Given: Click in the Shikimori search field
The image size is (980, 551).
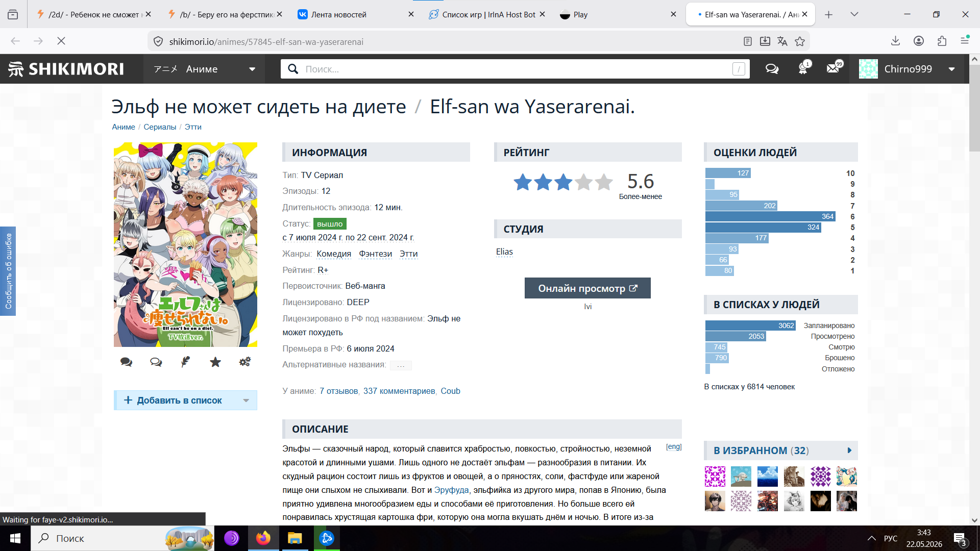Looking at the screenshot, I should 516,69.
